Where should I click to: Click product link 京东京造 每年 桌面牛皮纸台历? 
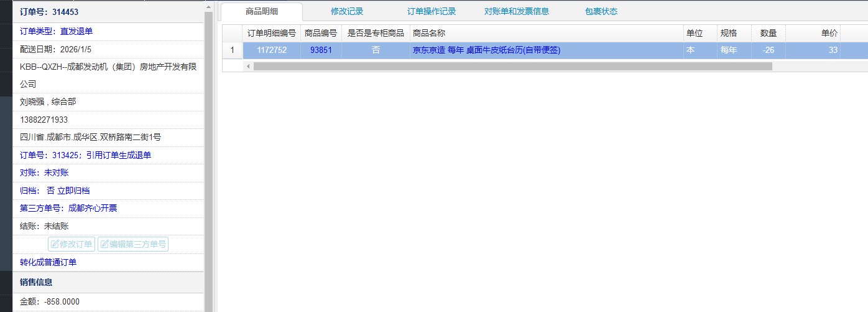[486, 50]
